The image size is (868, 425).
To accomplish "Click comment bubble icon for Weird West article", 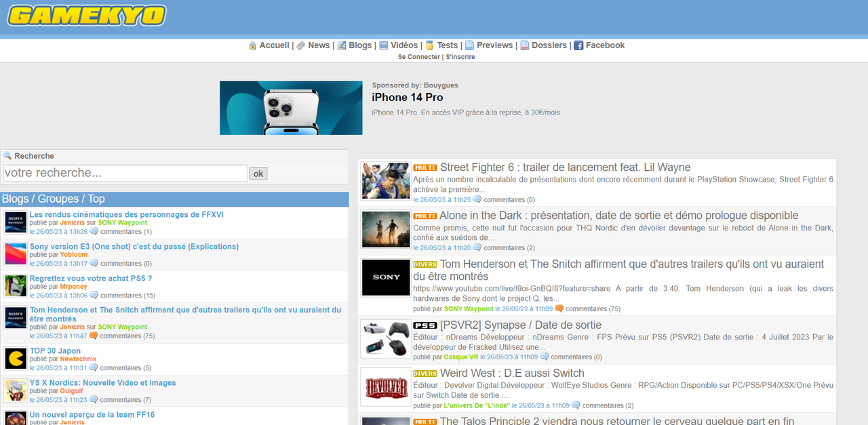I will coord(576,406).
